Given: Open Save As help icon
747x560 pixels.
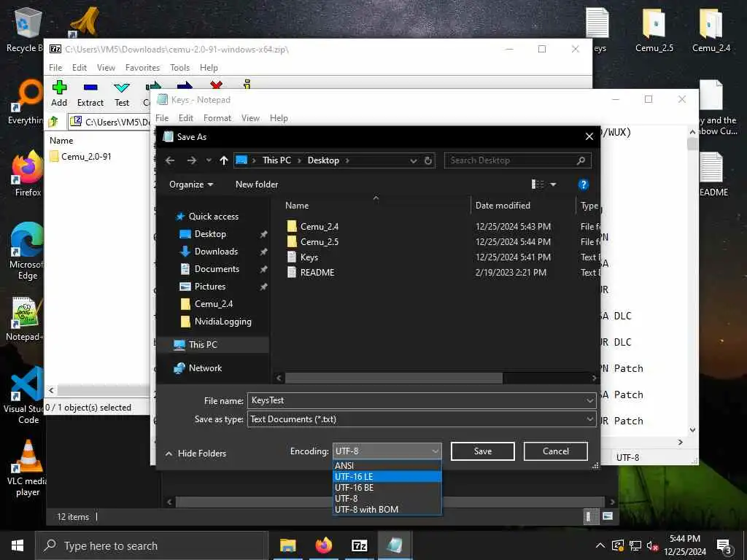Looking at the screenshot, I should pos(583,184).
